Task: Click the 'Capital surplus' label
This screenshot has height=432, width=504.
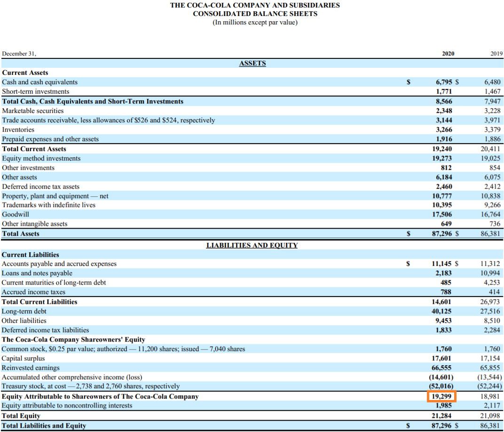Action: pyautogui.click(x=23, y=358)
